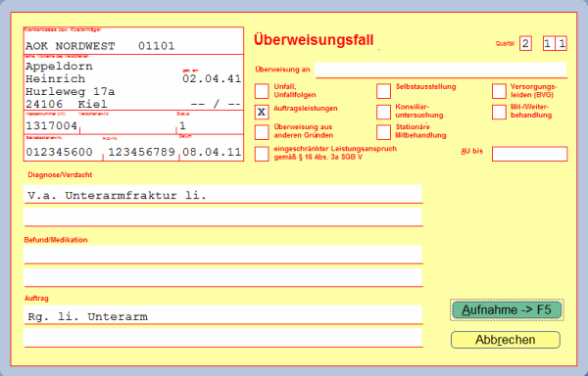Click the Auftrag label

coord(36,299)
